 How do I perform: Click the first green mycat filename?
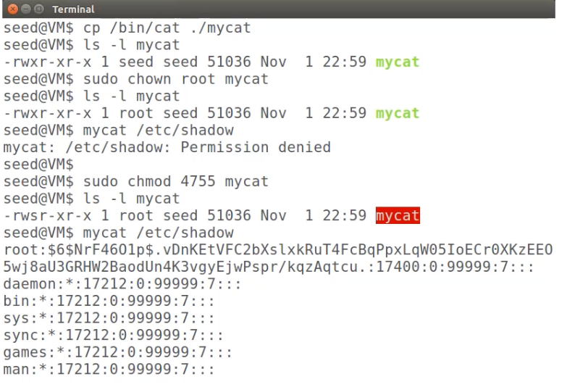(398, 62)
